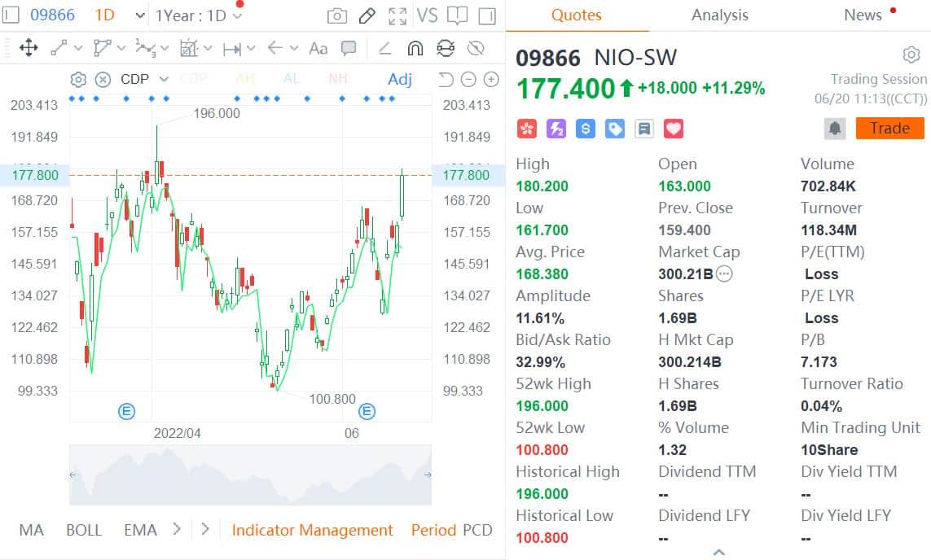Enter fullscreen chart mode

(397, 15)
